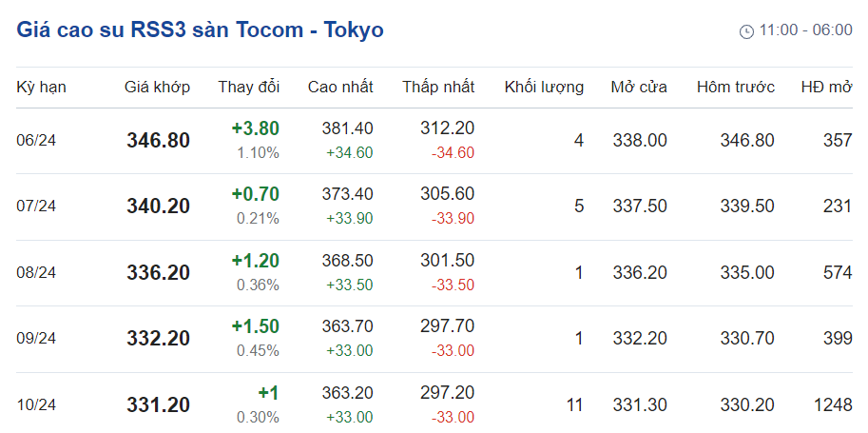Screen dimensions: 868x433
Task: Click the Mở cửa column header
Action: 639,88
